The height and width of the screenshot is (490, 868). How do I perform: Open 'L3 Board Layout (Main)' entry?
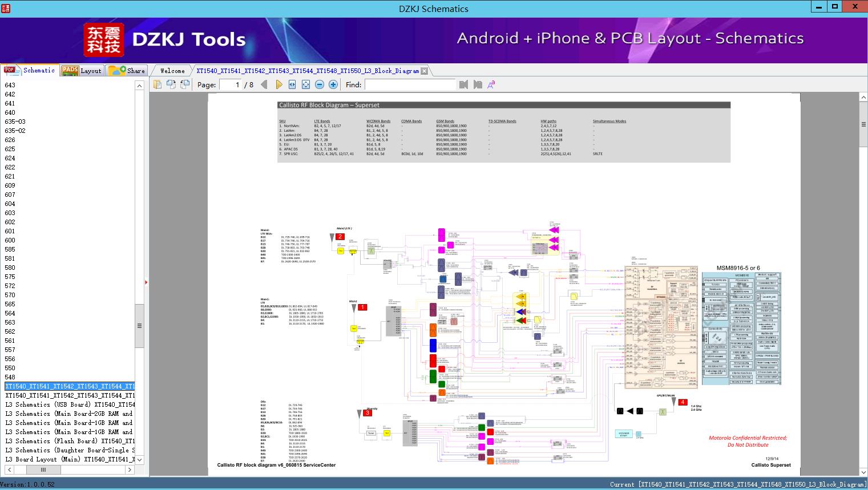click(x=70, y=459)
